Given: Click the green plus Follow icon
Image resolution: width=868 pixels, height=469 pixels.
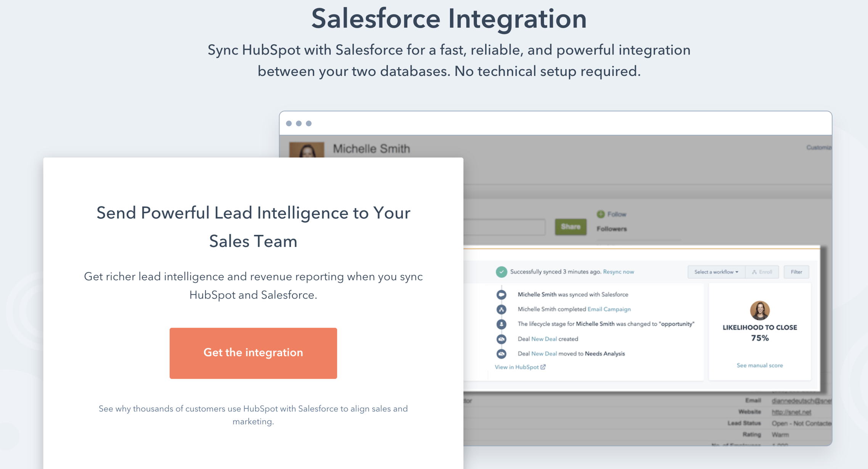Looking at the screenshot, I should (601, 214).
